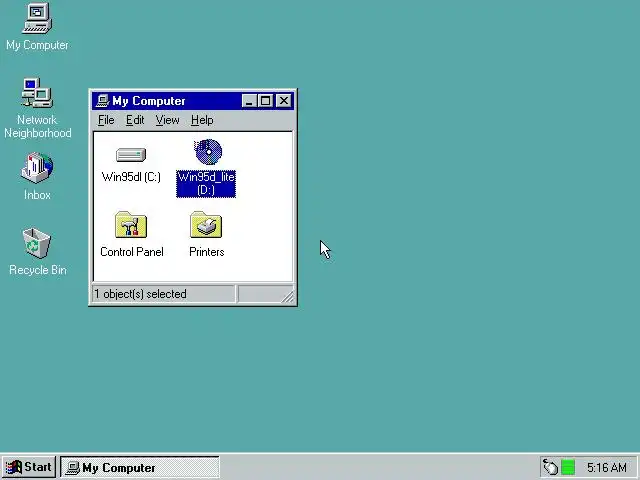
Task: Click the 'Recycle Bin' desktop label
Action: pyautogui.click(x=38, y=270)
